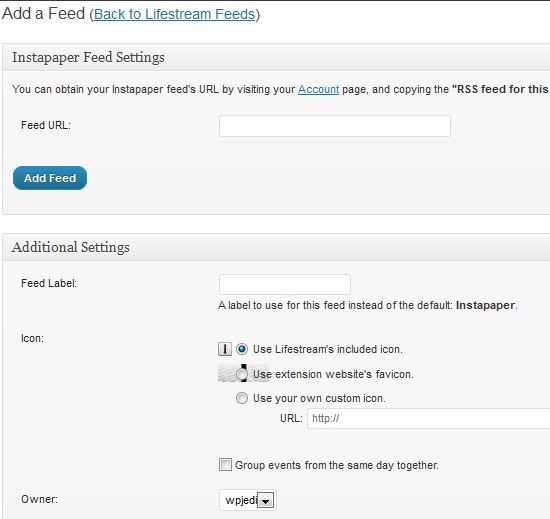Click the "Use Lifestream's included icon" label text
This screenshot has height=519, width=550.
(x=328, y=349)
